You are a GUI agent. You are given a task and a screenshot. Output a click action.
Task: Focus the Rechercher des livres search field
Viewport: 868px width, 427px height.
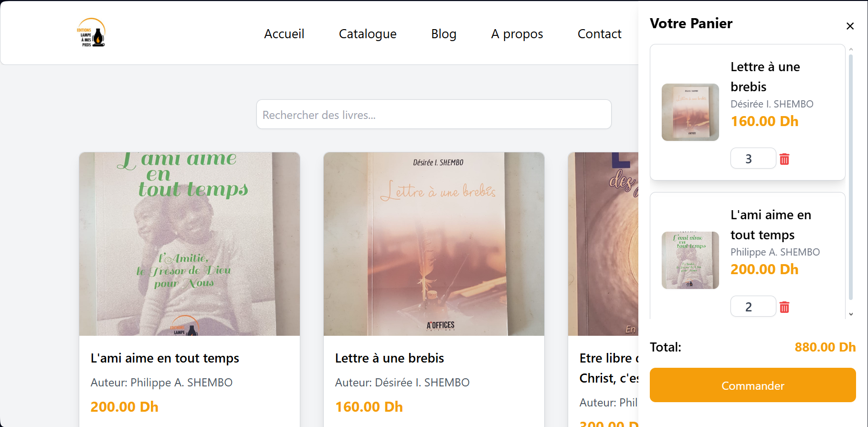point(434,115)
